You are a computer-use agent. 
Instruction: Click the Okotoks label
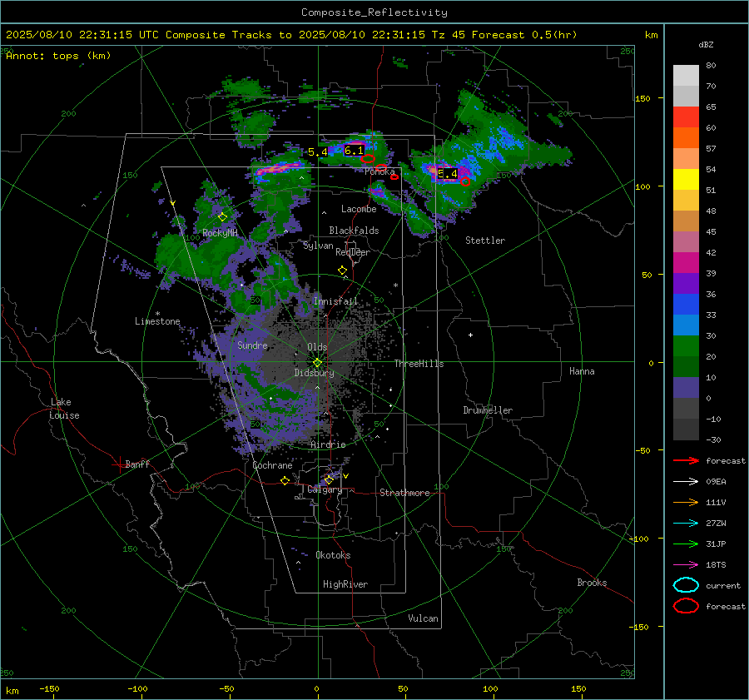click(333, 555)
